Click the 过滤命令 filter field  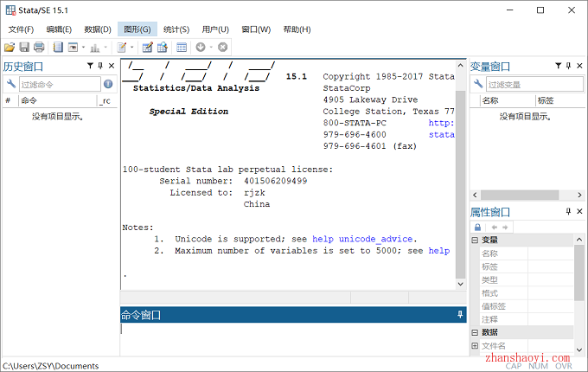[x=60, y=85]
